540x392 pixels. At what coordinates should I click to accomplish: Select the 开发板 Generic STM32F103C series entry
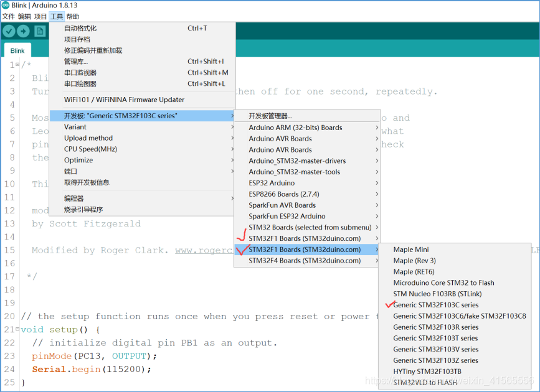click(143, 116)
